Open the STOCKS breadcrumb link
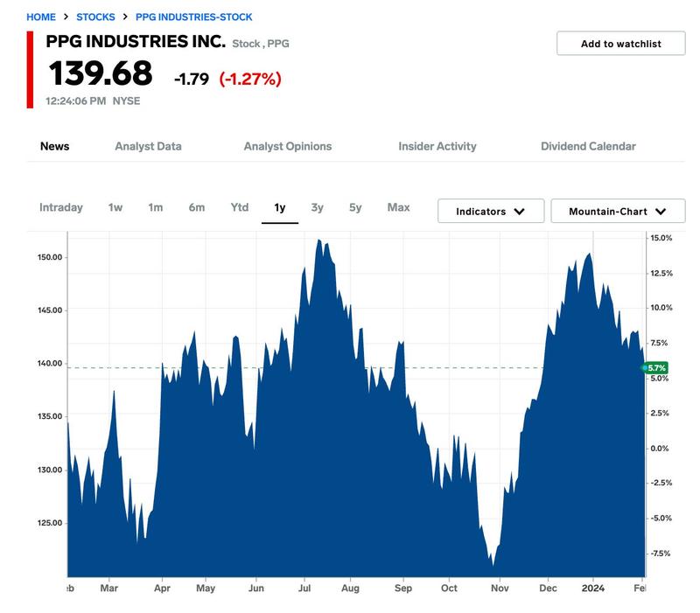 click(x=95, y=17)
